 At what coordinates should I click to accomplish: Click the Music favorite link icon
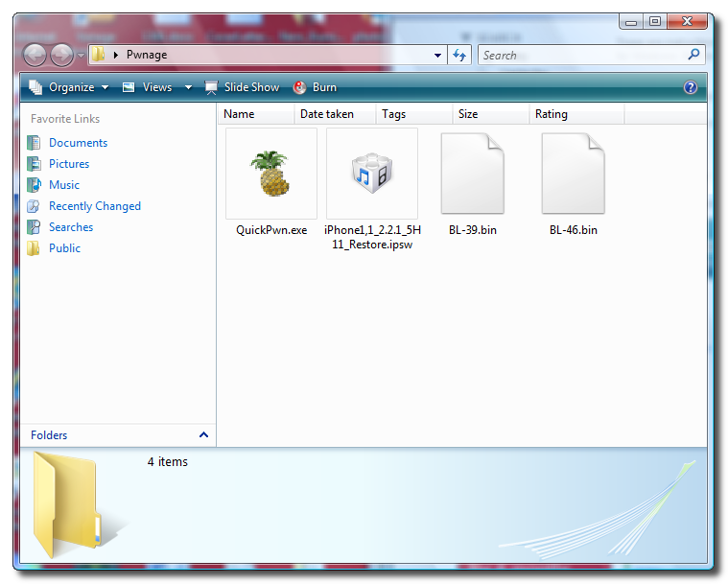pyautogui.click(x=34, y=185)
